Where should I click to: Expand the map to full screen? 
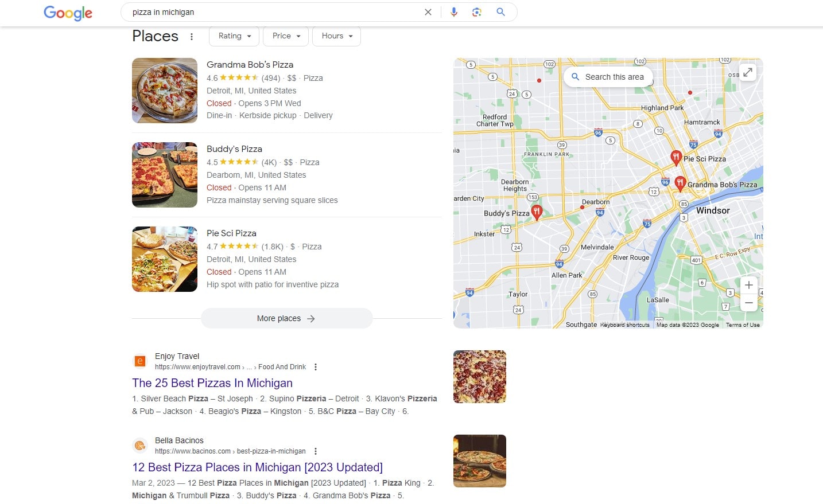[747, 72]
